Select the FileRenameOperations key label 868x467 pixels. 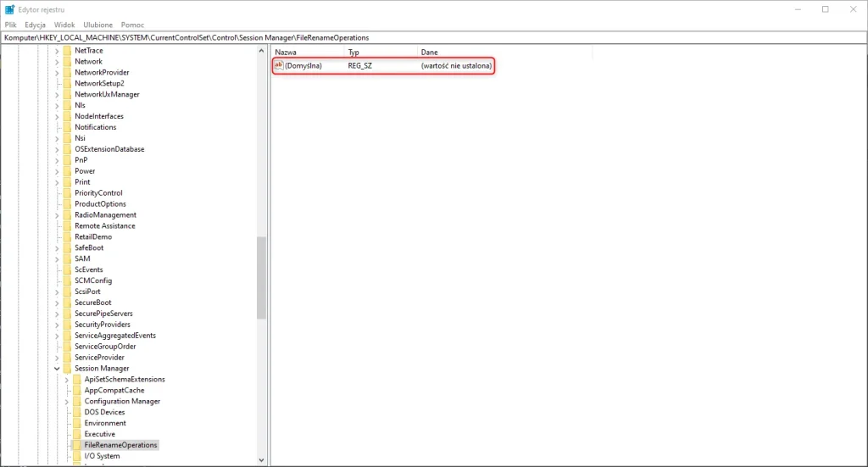point(120,445)
